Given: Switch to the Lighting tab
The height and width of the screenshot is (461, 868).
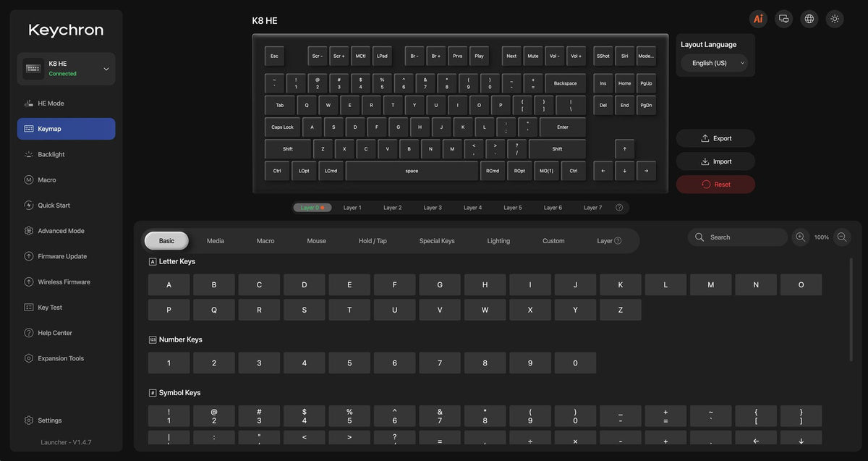Looking at the screenshot, I should (x=498, y=241).
